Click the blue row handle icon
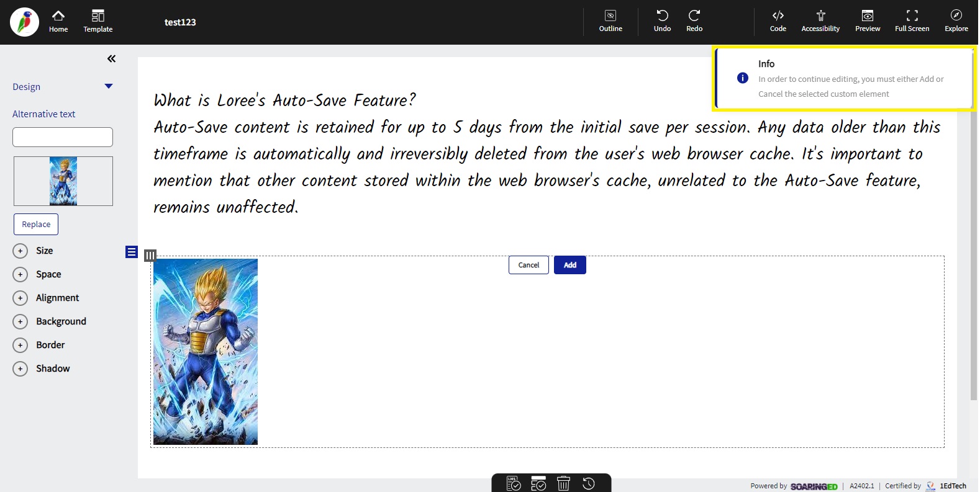The height and width of the screenshot is (492, 980). click(x=132, y=252)
